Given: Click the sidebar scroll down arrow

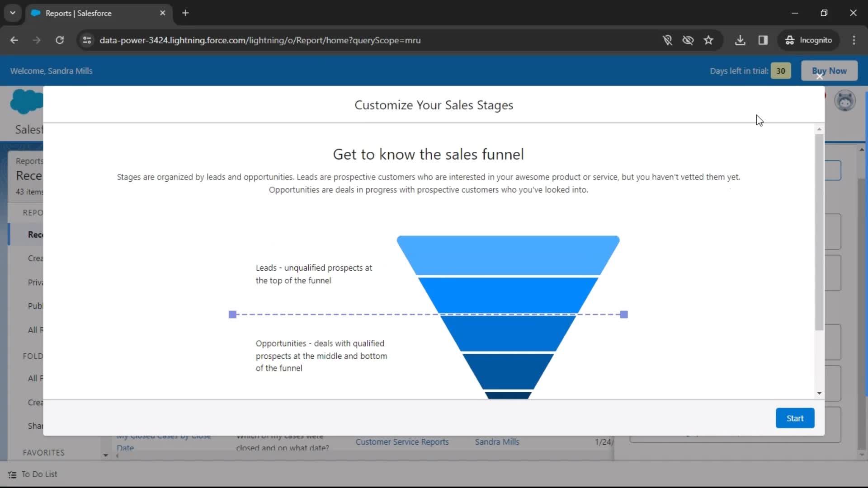Looking at the screenshot, I should click(x=106, y=455).
